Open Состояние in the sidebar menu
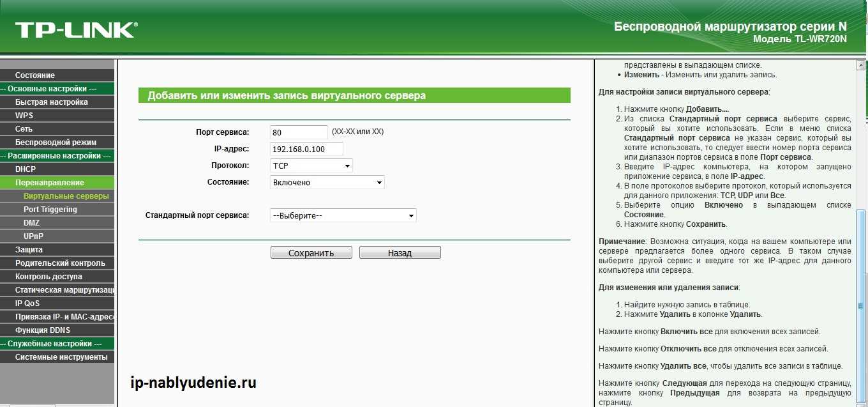 [x=35, y=75]
